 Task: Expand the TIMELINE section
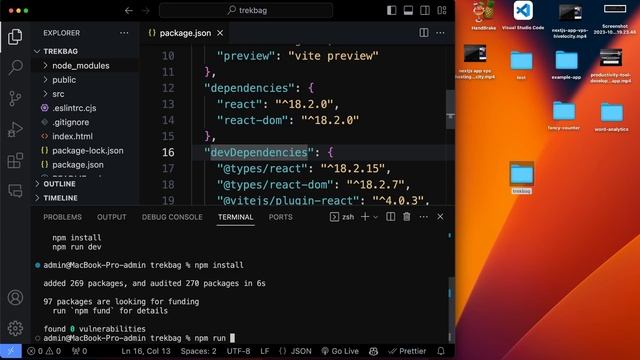click(x=60, y=198)
